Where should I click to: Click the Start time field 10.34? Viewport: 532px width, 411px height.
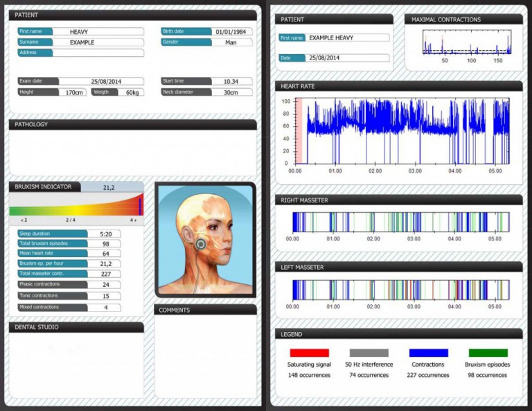coord(231,81)
